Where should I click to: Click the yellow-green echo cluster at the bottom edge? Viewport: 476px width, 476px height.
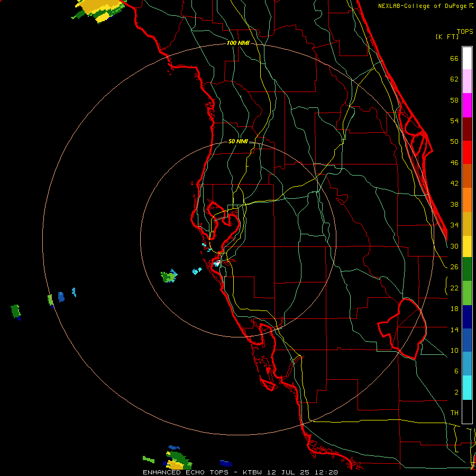(x=177, y=460)
